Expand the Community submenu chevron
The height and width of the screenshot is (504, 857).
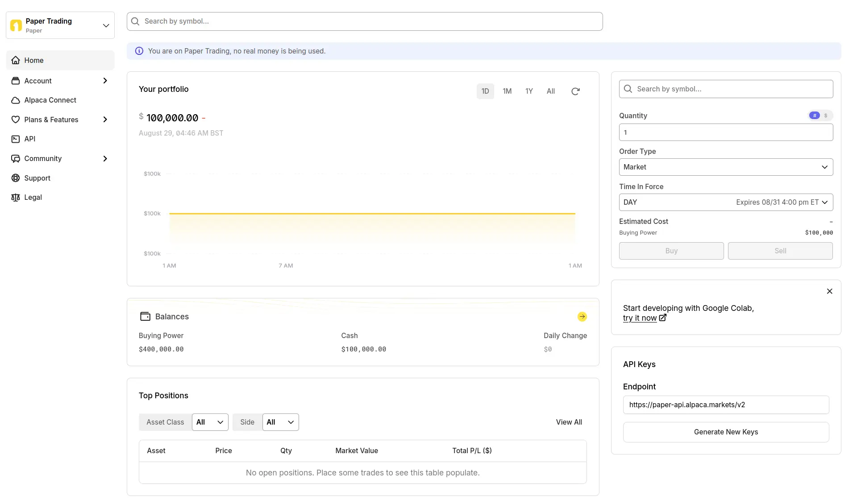(105, 158)
